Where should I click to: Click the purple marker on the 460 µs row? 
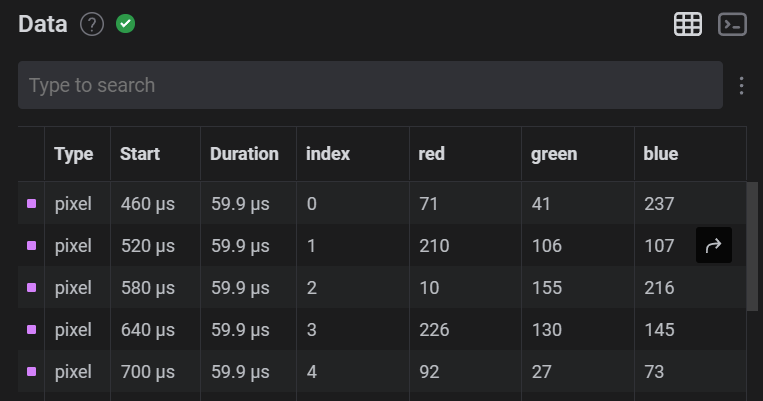(32, 203)
